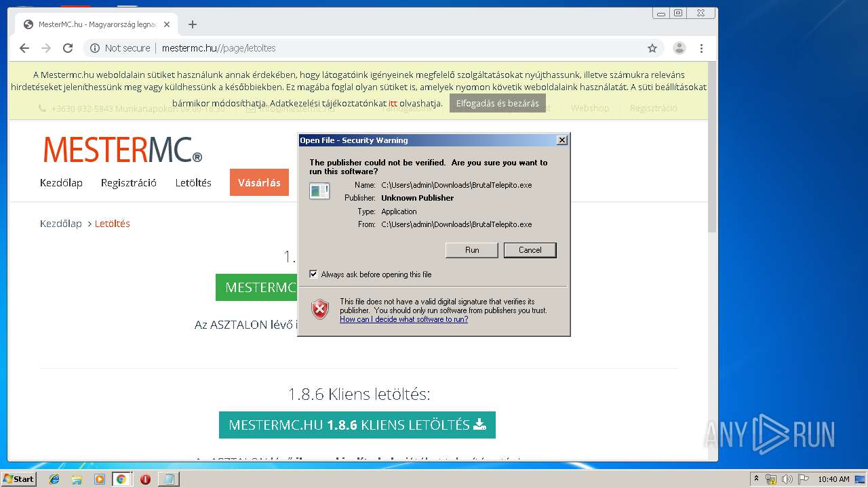868x488 pixels.
Task: Click MESTERMC.HU 1.8.6 KLIENS LETÖLTÉS button
Action: (357, 425)
